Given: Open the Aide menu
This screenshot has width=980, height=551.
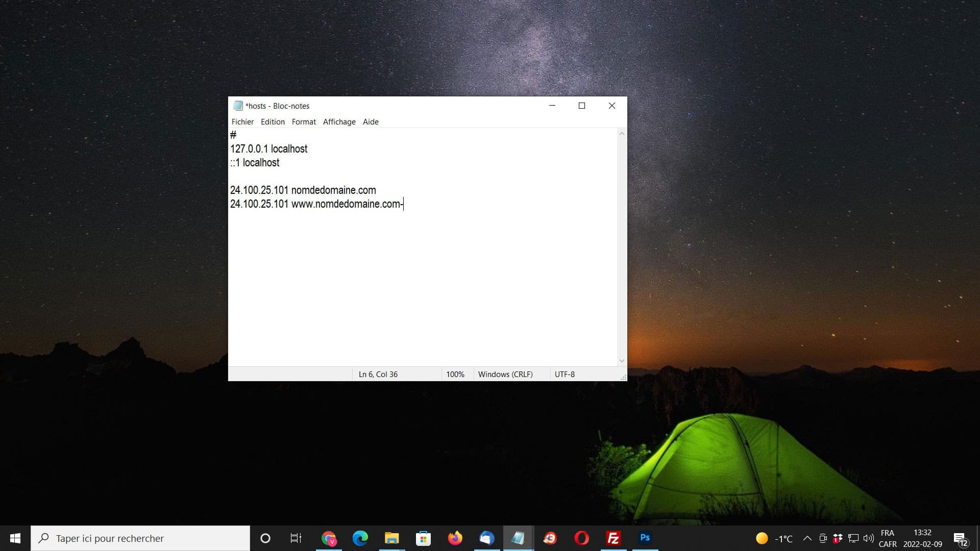Looking at the screenshot, I should [371, 121].
